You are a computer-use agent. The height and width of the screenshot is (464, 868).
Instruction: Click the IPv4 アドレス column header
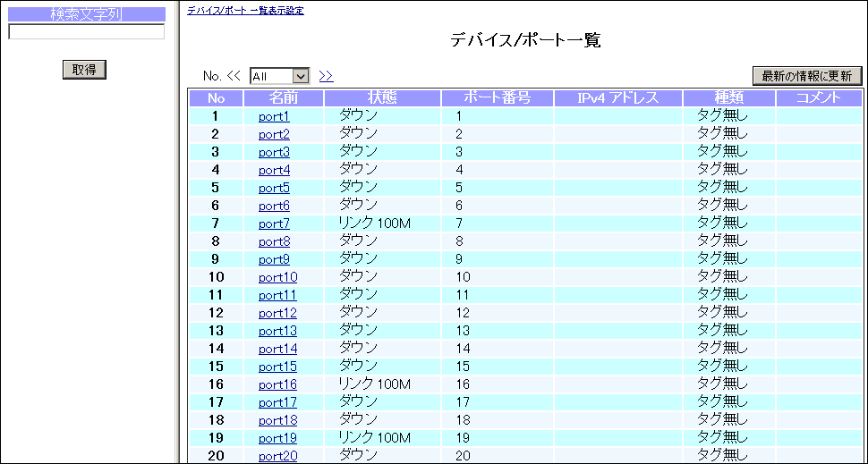tap(618, 97)
